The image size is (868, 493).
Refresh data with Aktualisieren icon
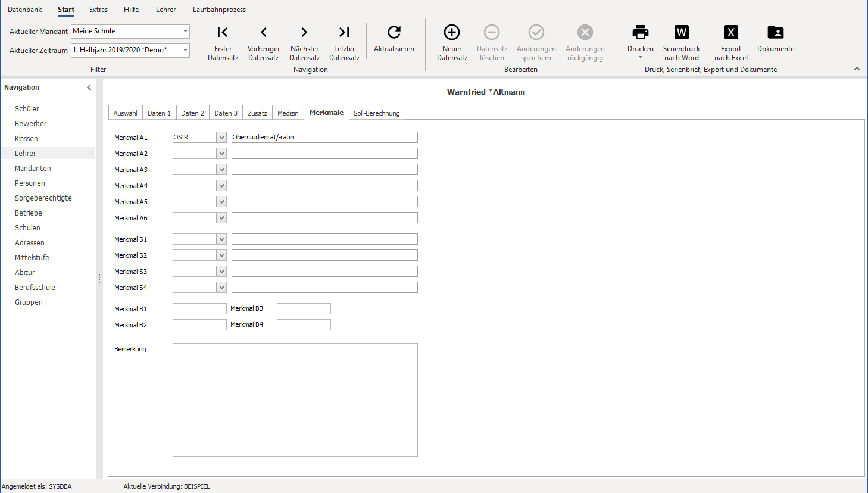tap(394, 32)
